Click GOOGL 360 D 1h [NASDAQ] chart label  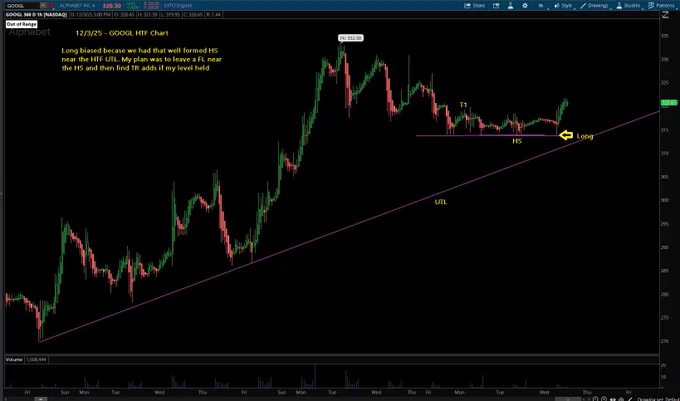coord(36,15)
